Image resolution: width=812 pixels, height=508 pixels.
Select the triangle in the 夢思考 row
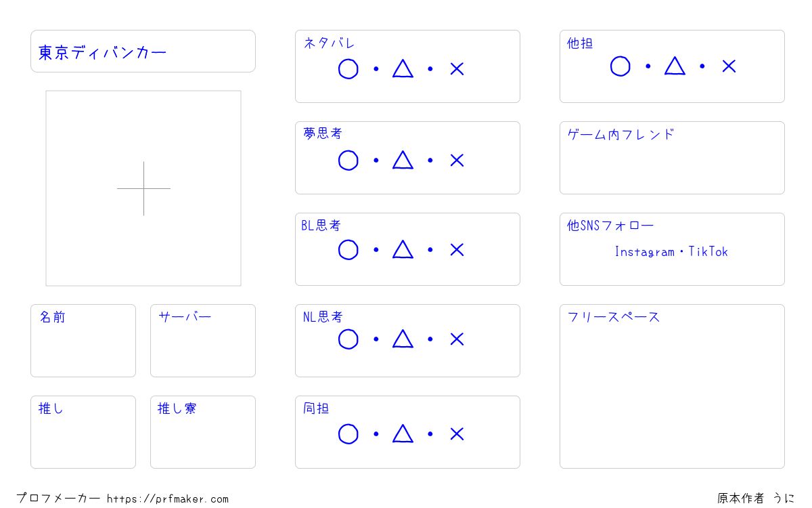pyautogui.click(x=403, y=160)
